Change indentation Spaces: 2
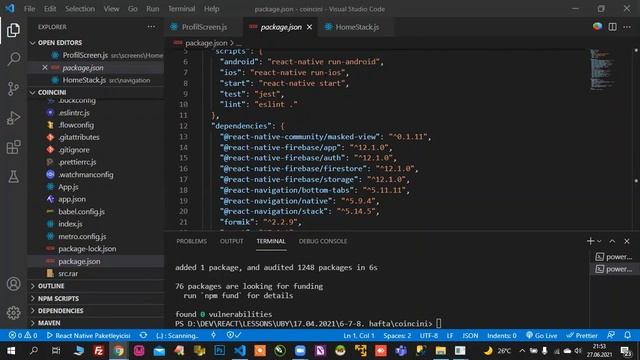 click(x=397, y=336)
